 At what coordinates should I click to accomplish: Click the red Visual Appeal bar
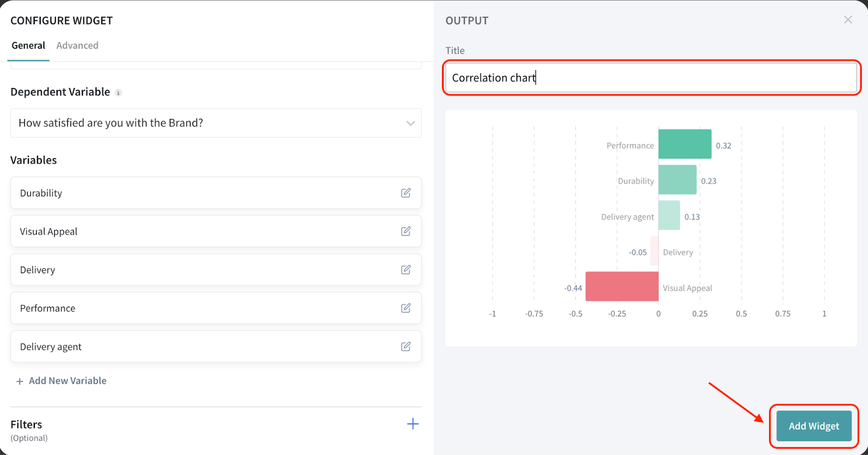click(x=622, y=287)
